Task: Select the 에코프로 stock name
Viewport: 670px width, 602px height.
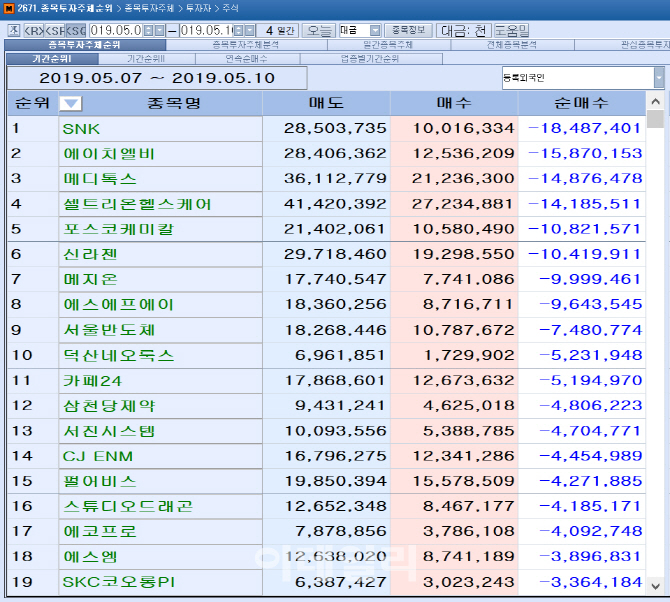Action: click(100, 532)
